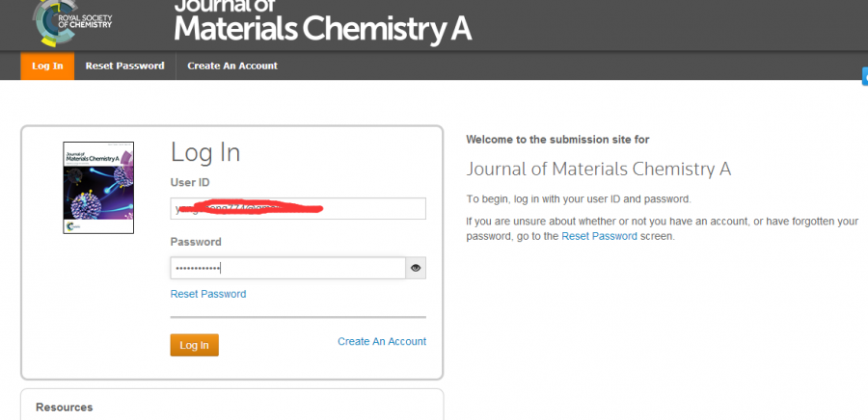
Task: Go to the Create An Account tab
Action: pyautogui.click(x=232, y=66)
